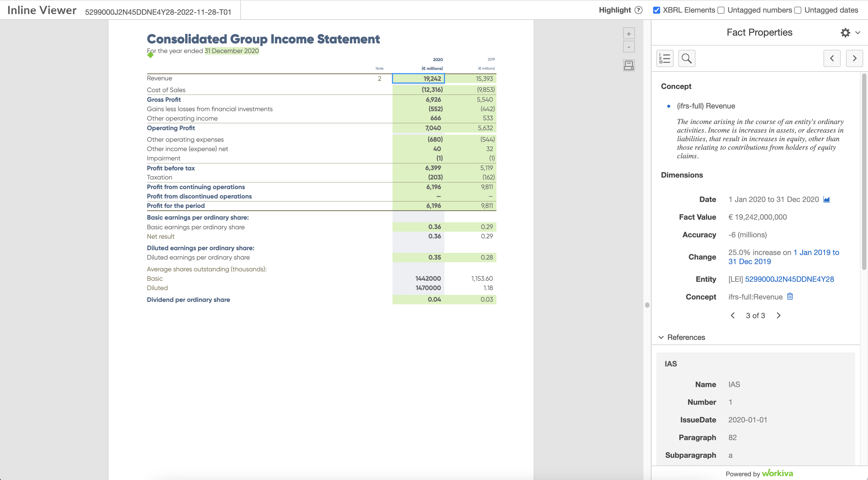Select 2020 Profit for the period 6,196

418,206
